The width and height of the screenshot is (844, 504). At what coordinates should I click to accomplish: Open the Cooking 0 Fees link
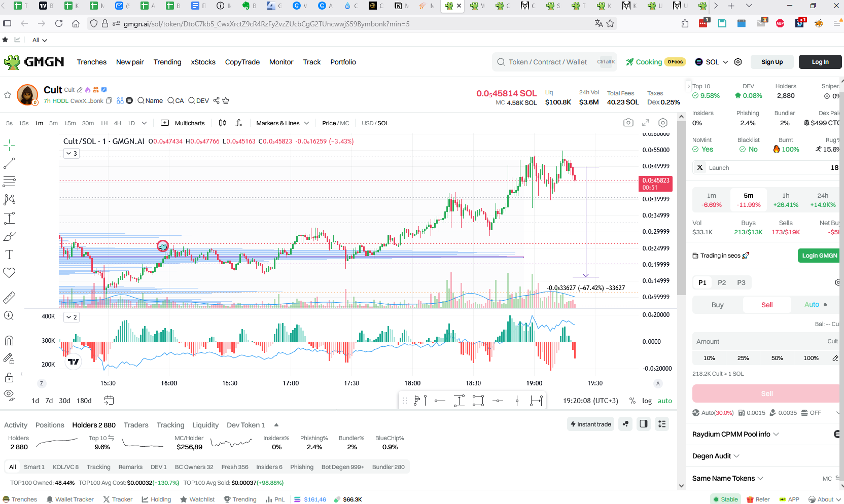pos(656,62)
